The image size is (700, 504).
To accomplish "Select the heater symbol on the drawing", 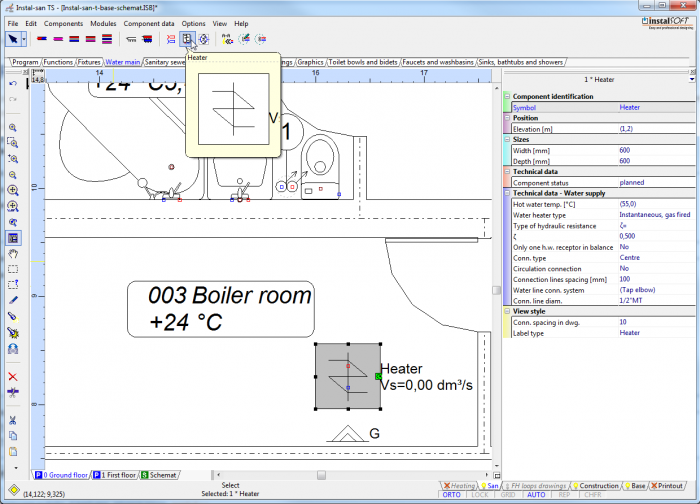I will click(x=346, y=376).
